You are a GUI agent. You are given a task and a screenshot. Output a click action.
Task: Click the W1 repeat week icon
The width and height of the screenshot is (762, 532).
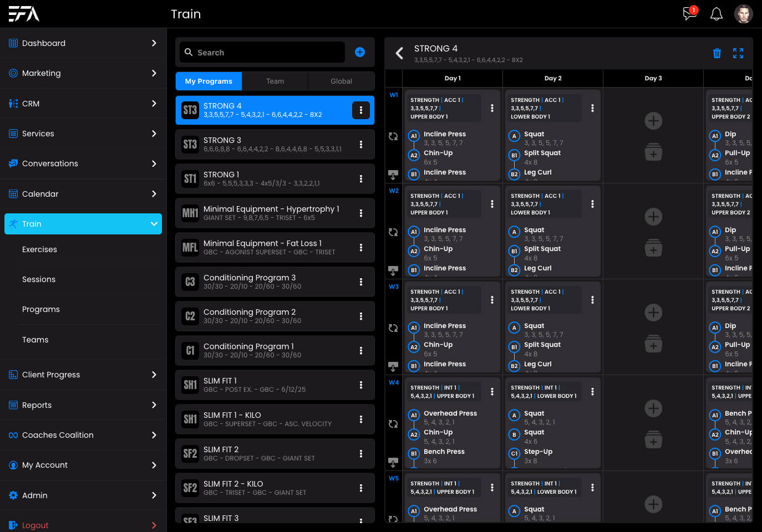pos(393,136)
